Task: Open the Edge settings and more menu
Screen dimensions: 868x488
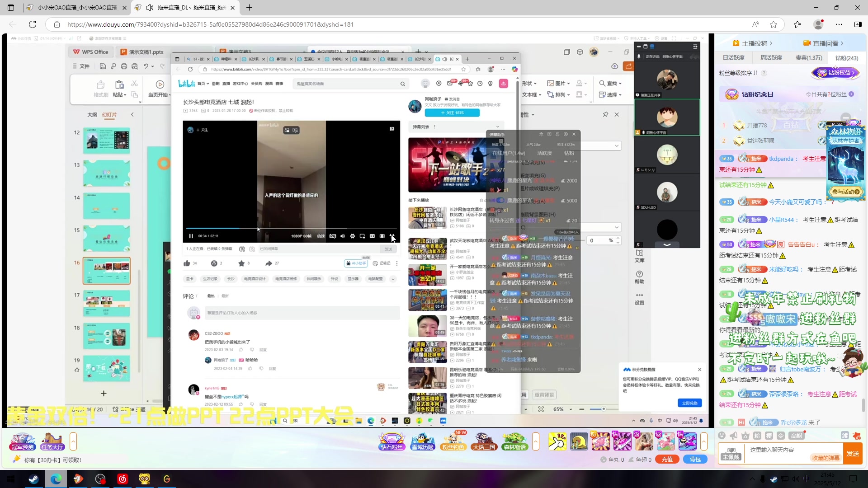Action: 839,24
